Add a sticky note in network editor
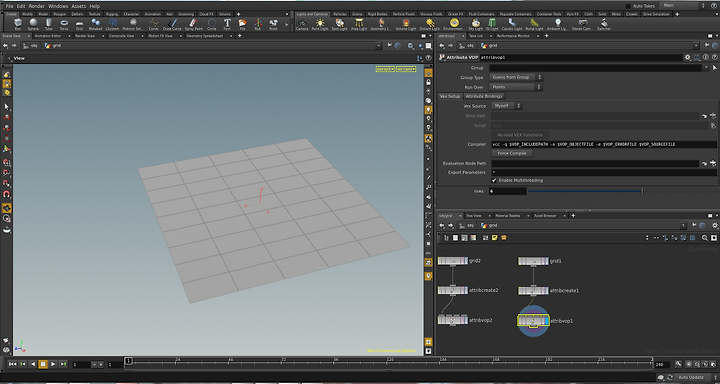The width and height of the screenshot is (720, 384). [x=495, y=238]
